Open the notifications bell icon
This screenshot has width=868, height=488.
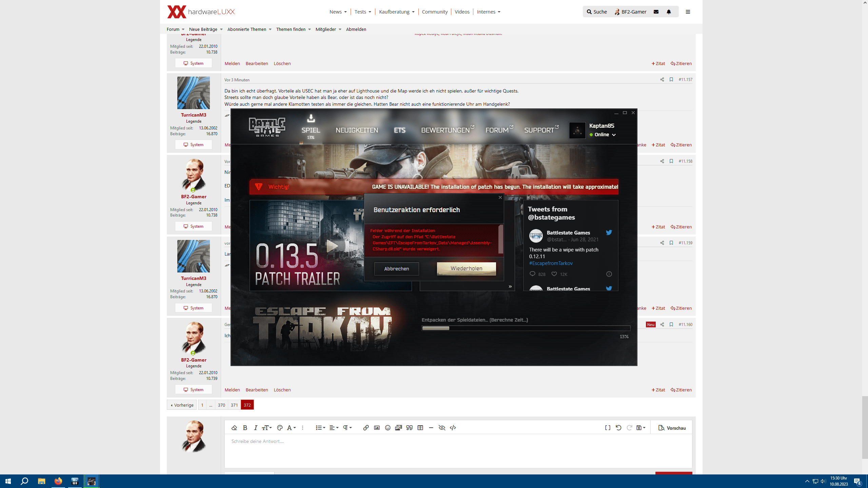[x=669, y=12]
